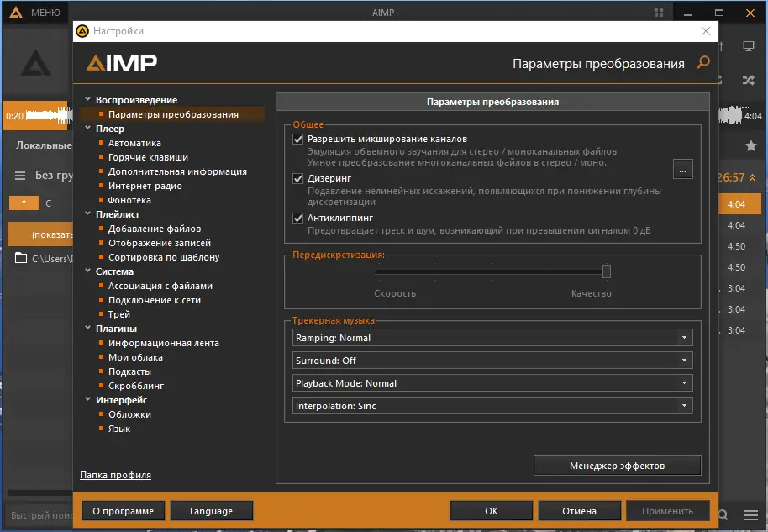Open Дополнительная информация settings page
The image size is (768, 532).
[177, 171]
